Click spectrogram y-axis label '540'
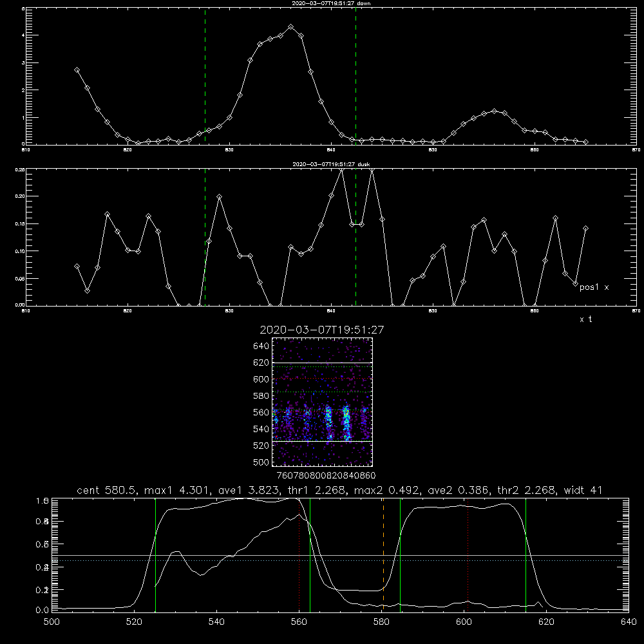 click(x=261, y=429)
